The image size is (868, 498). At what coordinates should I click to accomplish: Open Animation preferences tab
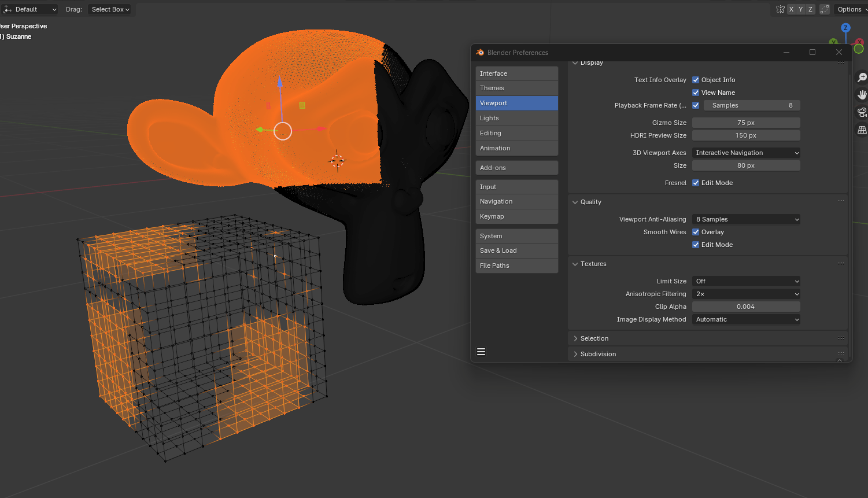[517, 148]
